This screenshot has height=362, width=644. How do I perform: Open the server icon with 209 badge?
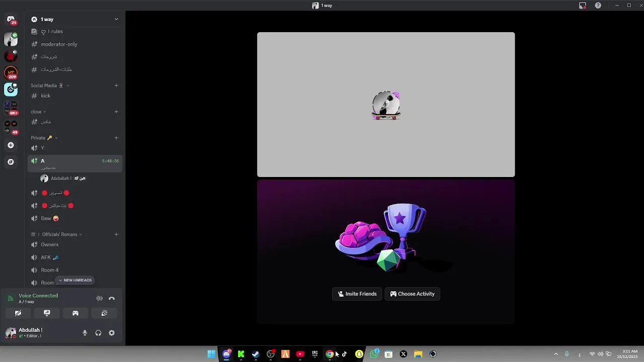tap(11, 73)
